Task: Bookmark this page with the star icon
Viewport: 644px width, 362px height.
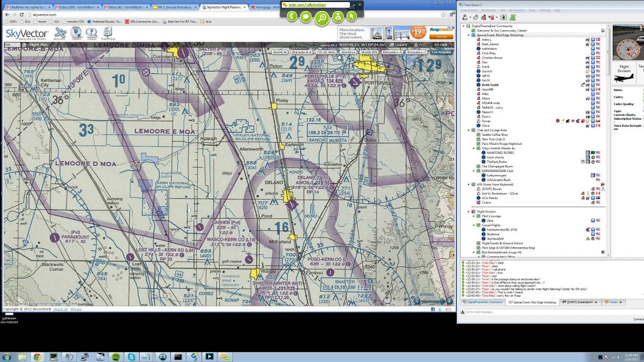Action: click(x=443, y=15)
